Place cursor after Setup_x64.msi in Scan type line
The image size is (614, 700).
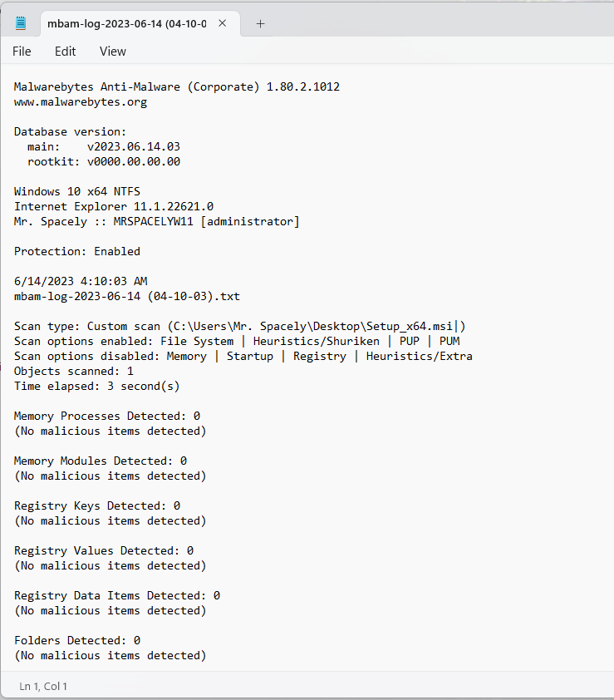(x=454, y=327)
